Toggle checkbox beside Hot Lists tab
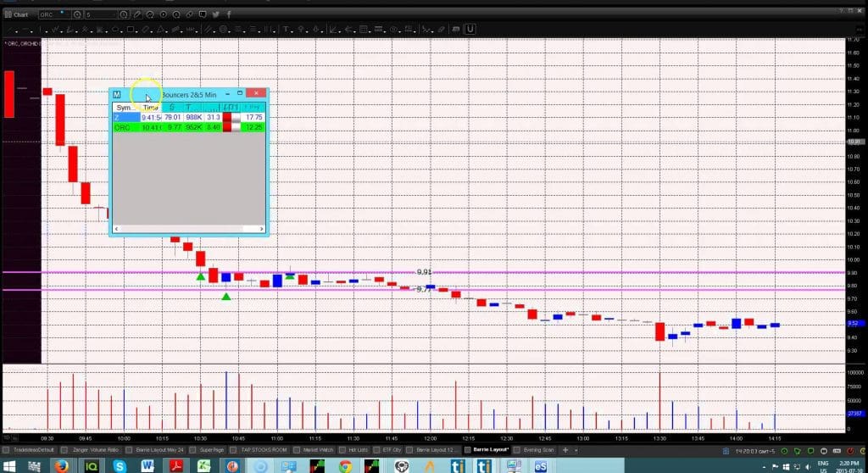Image resolution: width=868 pixels, height=473 pixels. pos(342,450)
